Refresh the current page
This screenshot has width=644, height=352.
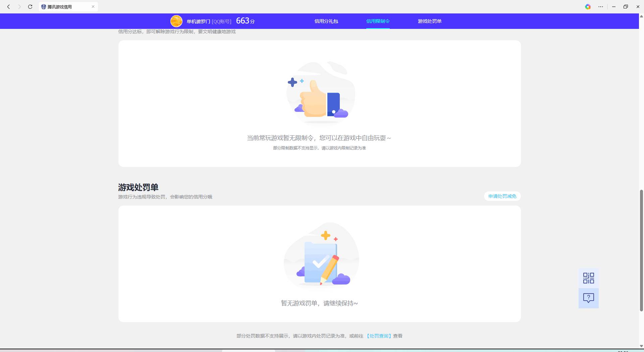pyautogui.click(x=30, y=6)
